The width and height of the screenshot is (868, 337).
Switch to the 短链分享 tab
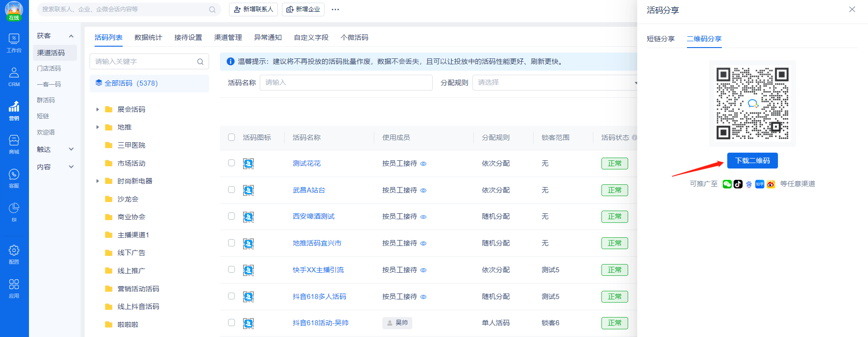[661, 39]
